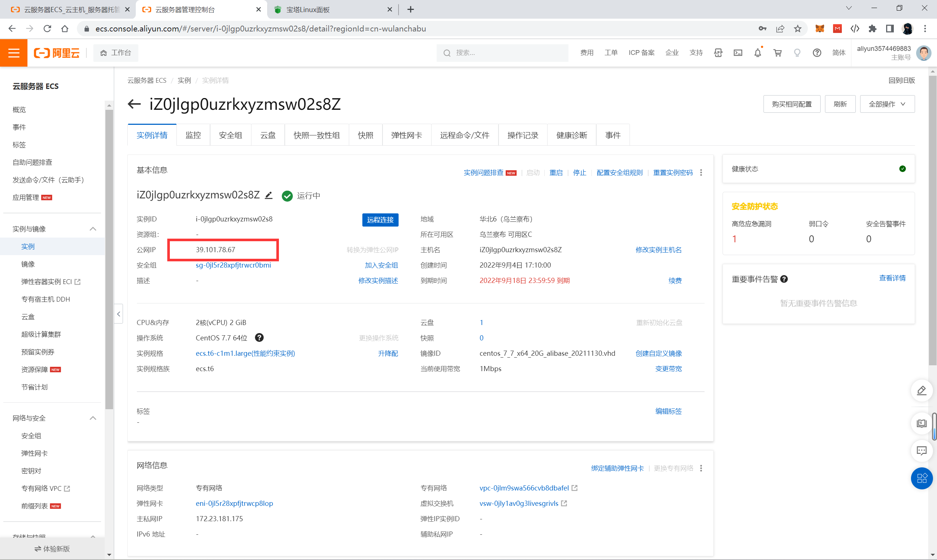Click the browser address bar
Viewport: 937px width, 560px height.
tap(415, 29)
